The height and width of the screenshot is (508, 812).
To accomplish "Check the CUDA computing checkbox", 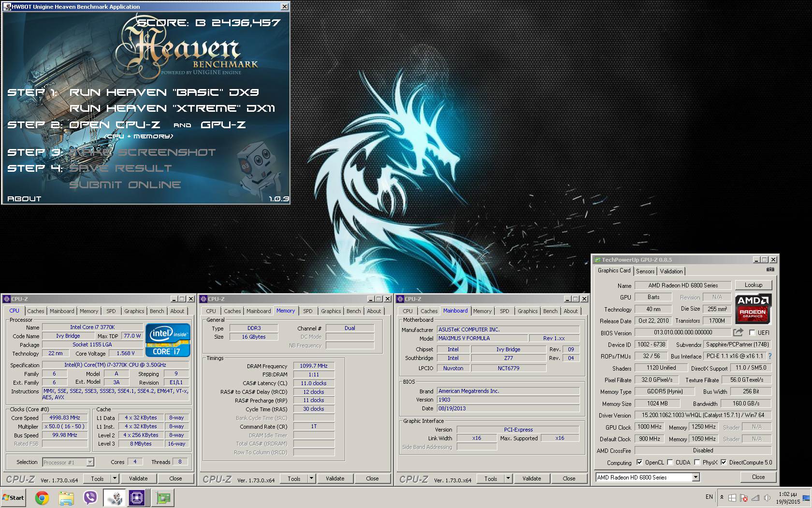I will point(670,463).
